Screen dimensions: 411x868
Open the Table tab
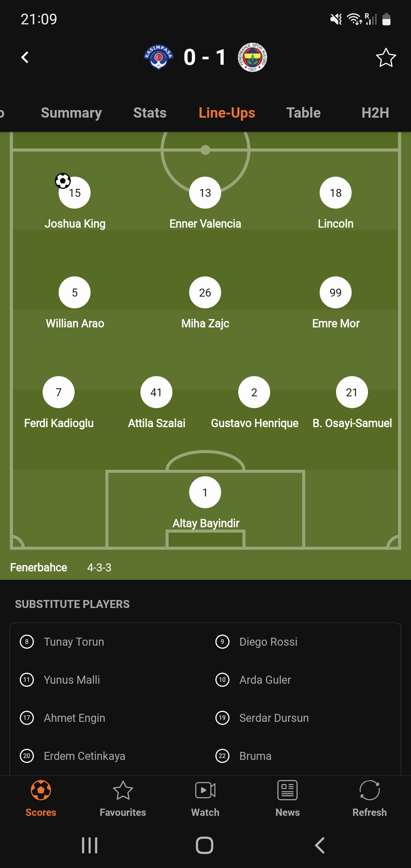coord(303,113)
